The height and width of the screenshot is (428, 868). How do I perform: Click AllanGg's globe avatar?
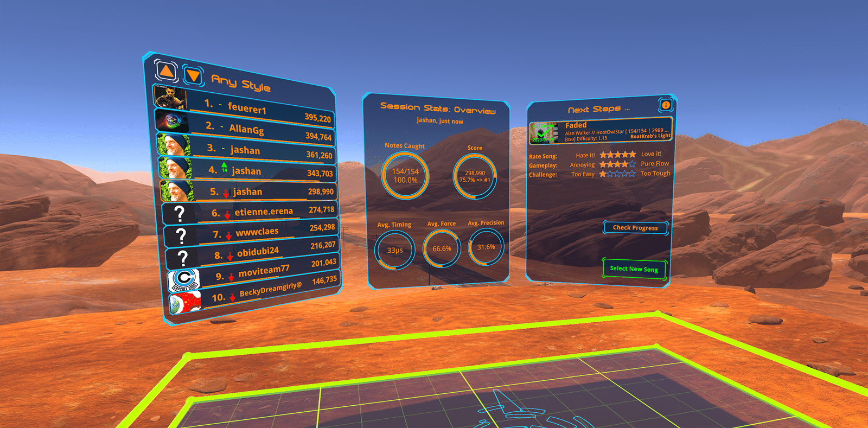(172, 120)
